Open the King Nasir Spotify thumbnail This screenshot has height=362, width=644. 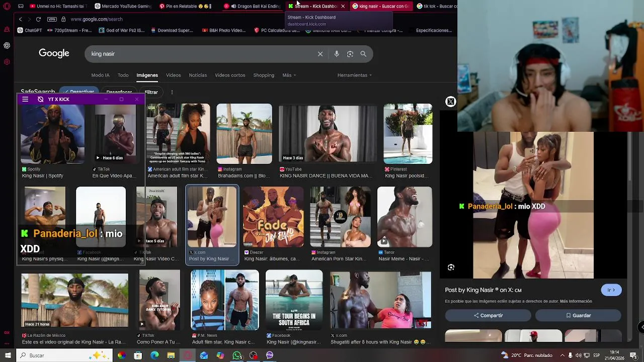[x=52, y=134]
